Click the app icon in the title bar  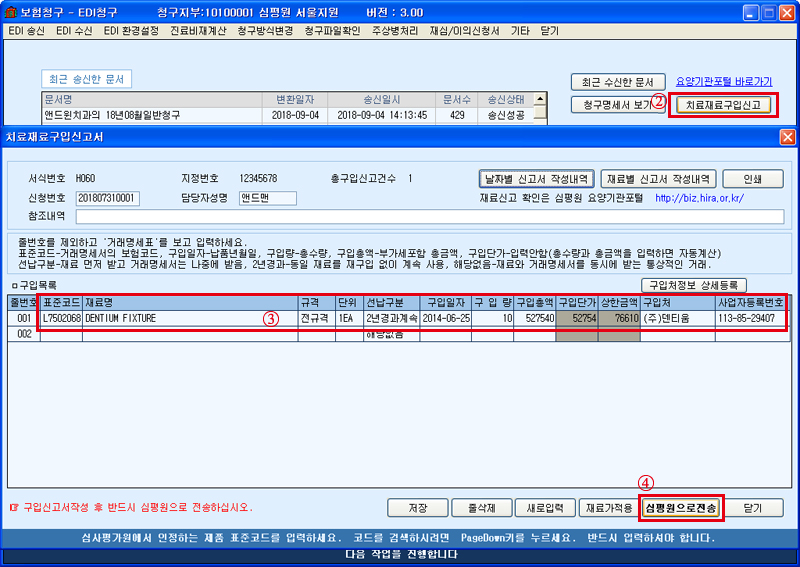pyautogui.click(x=12, y=11)
